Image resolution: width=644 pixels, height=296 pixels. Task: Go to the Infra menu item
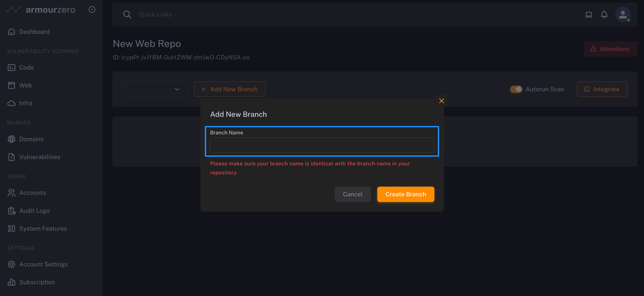[25, 103]
